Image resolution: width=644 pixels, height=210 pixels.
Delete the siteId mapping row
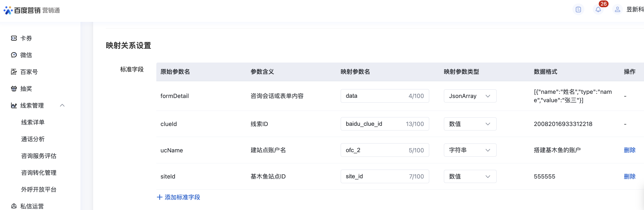click(629, 177)
